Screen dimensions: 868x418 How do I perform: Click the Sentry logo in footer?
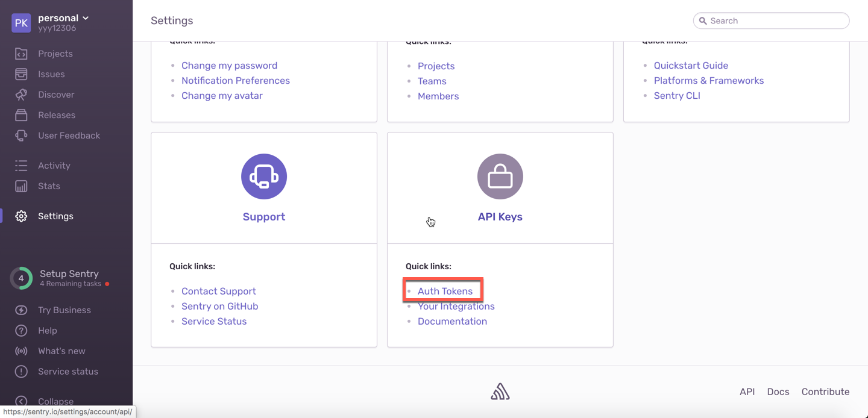(500, 392)
